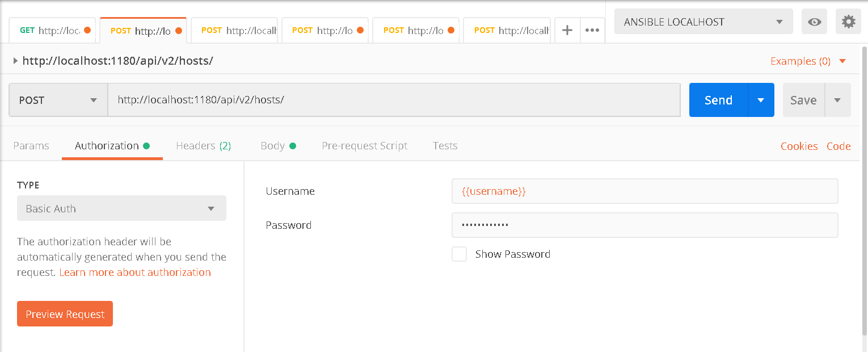Switch to the Tests tab
Image resolution: width=868 pixels, height=352 pixels.
click(x=445, y=145)
